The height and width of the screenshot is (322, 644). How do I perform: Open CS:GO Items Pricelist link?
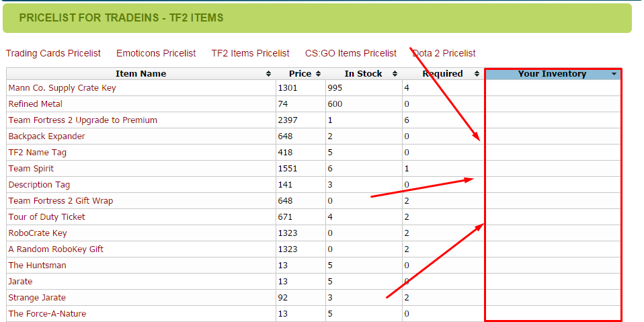point(351,53)
